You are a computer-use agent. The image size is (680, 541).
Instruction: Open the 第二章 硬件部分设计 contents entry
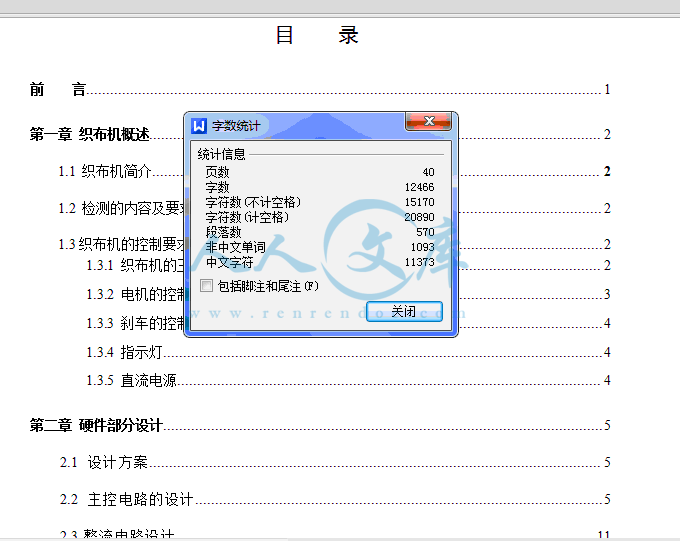(x=320, y=425)
